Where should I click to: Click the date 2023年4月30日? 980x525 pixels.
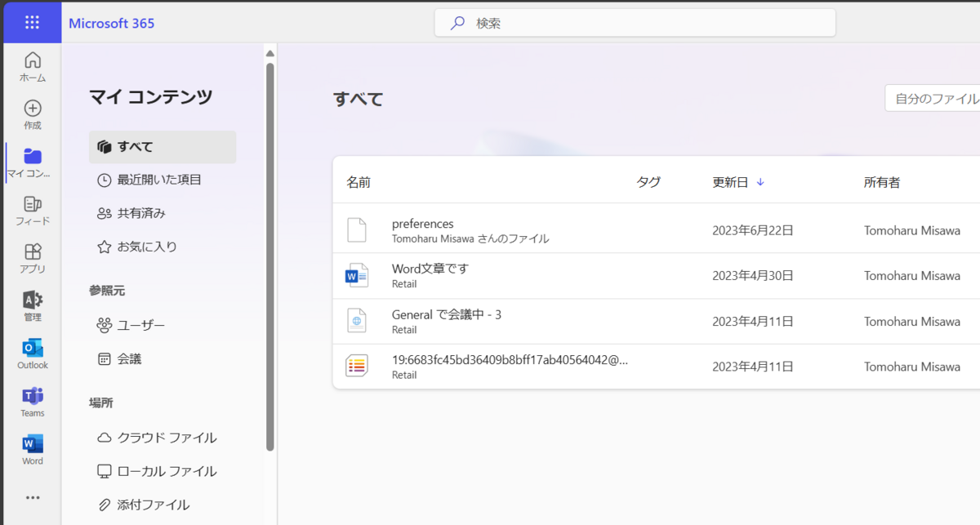(x=753, y=276)
